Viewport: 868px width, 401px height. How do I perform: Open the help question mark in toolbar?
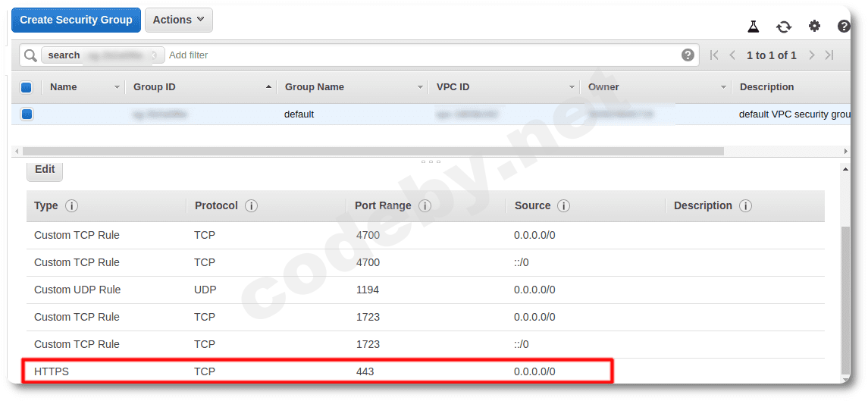pyautogui.click(x=844, y=26)
